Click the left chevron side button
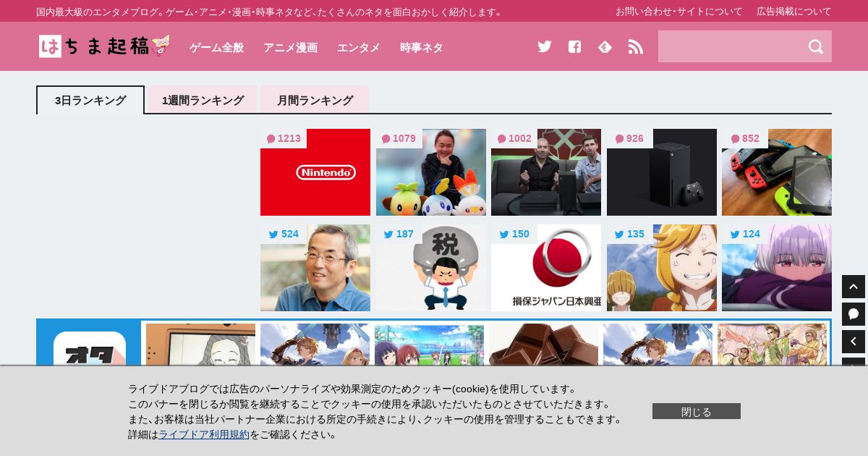This screenshot has width=868, height=456. pos(854,342)
